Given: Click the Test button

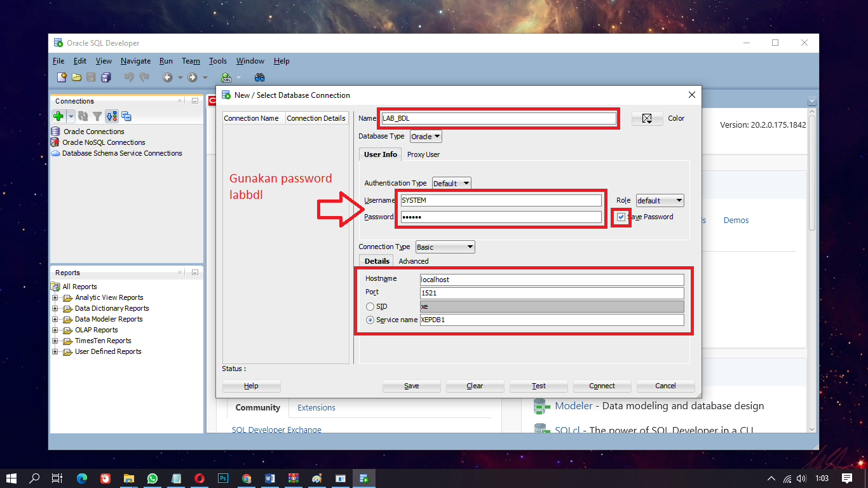Looking at the screenshot, I should click(539, 386).
